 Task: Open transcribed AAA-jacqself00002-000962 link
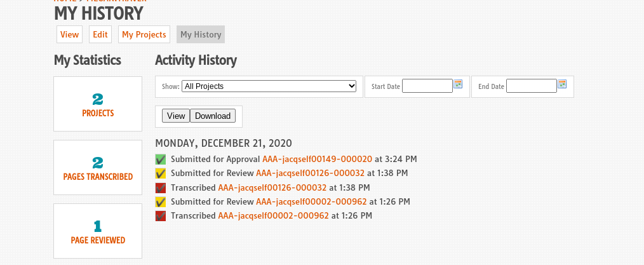point(273,215)
